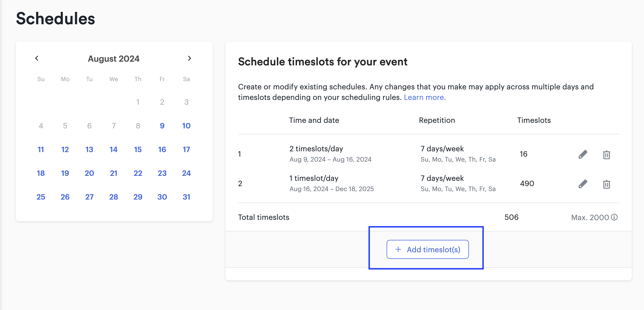Image resolution: width=644 pixels, height=310 pixels.
Task: Edit schedule 2 with the pencil icon
Action: pos(583,184)
